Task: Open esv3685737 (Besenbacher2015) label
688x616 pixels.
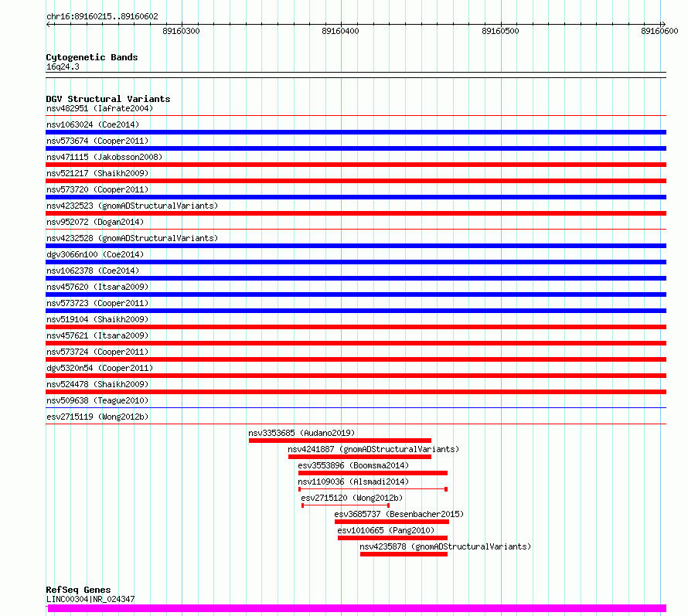Action: tap(399, 514)
